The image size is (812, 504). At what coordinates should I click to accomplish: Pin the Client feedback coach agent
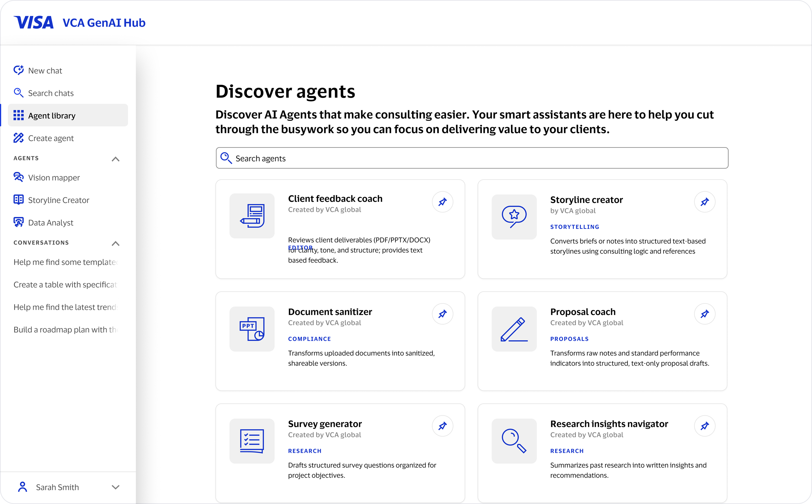coord(443,202)
